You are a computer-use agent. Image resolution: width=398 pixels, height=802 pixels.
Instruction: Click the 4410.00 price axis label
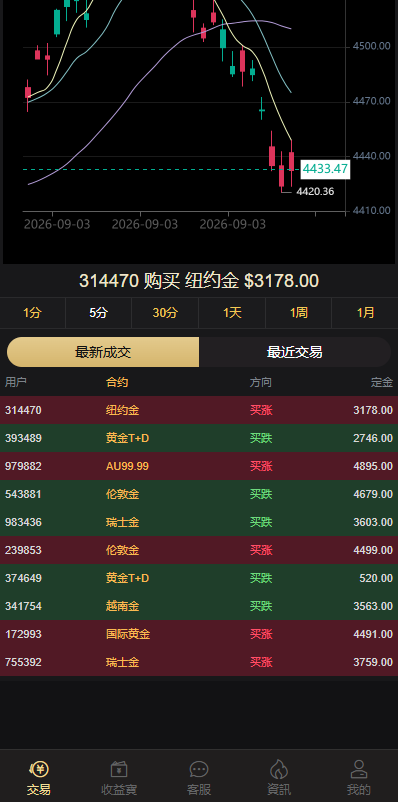point(372,211)
